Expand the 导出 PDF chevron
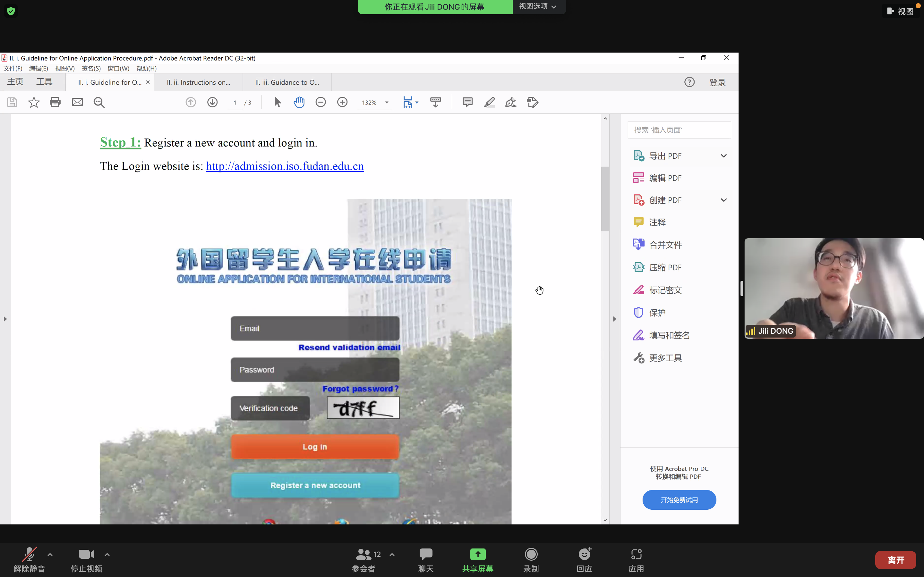924x577 pixels. coord(723,156)
